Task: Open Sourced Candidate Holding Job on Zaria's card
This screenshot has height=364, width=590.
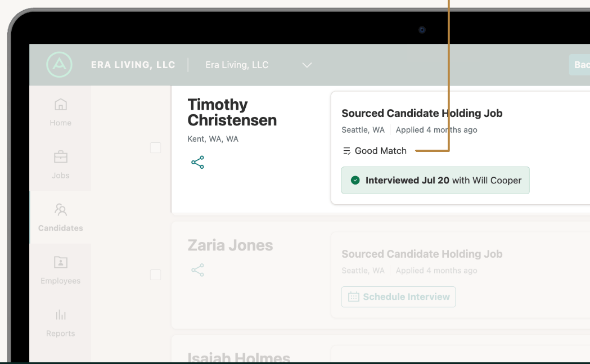Action: 422,254
